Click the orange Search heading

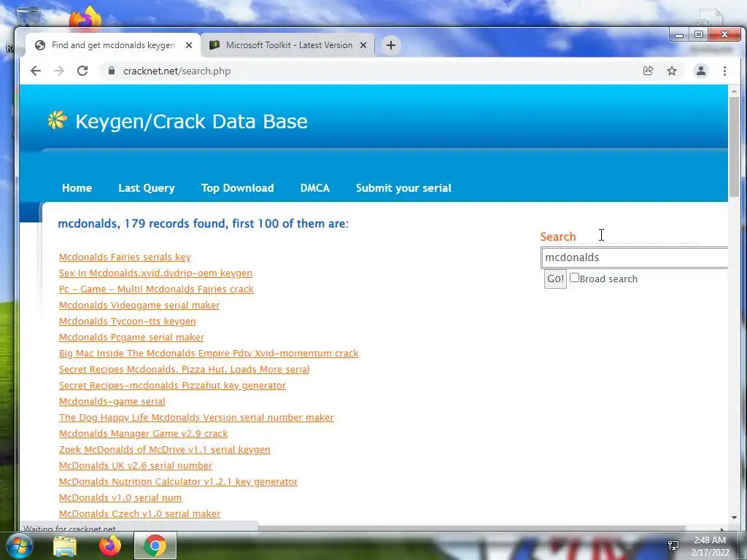[x=558, y=237]
